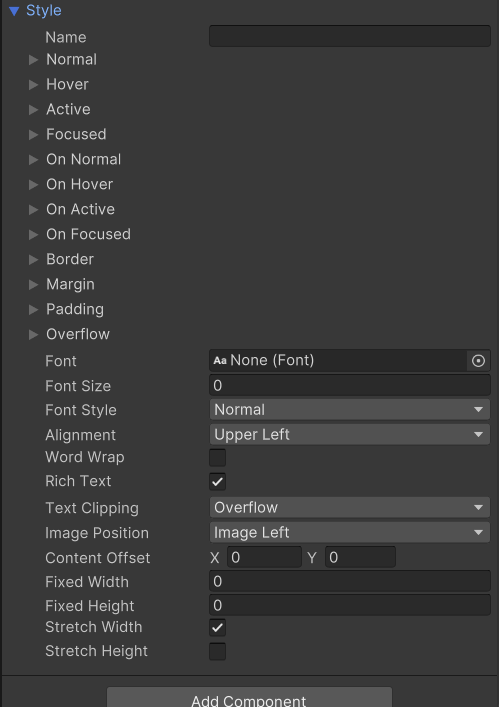Click the Font Style label
Viewport: 499px width, 707px height.
(81, 410)
